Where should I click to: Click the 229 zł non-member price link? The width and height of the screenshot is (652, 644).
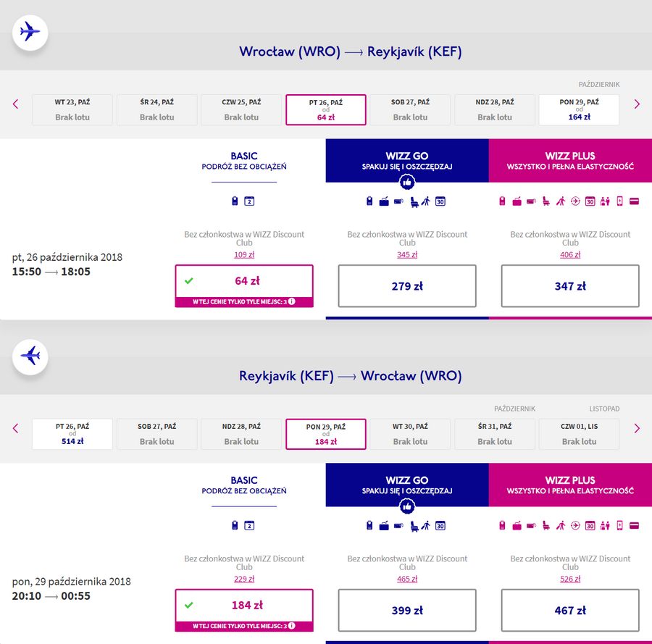244,579
